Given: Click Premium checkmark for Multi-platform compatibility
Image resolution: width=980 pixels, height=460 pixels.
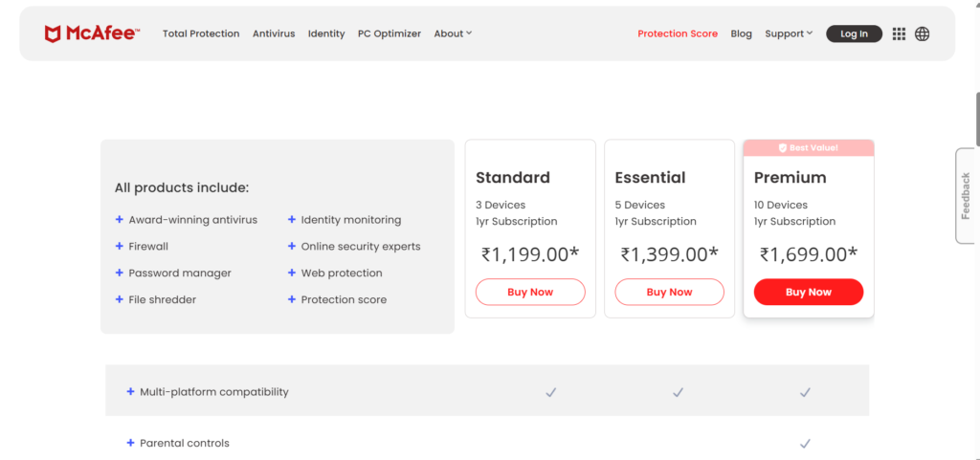Looking at the screenshot, I should pyautogui.click(x=805, y=392).
